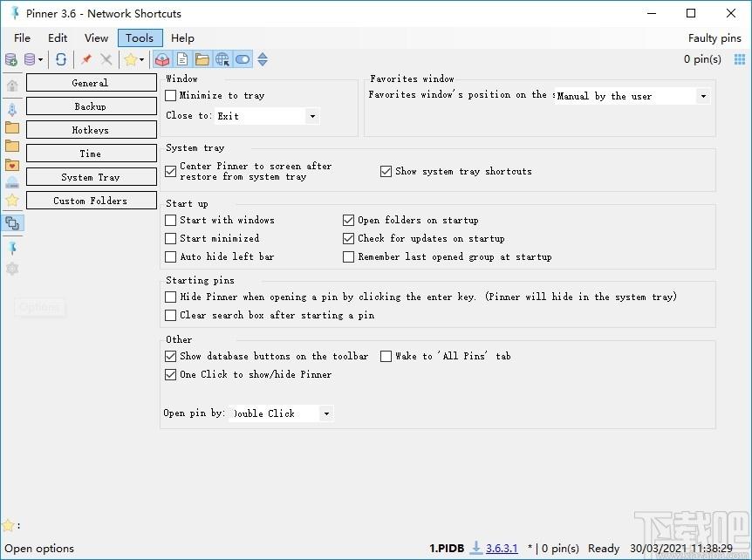Click the globe with cursor toolbar icon
752x560 pixels.
[222, 59]
